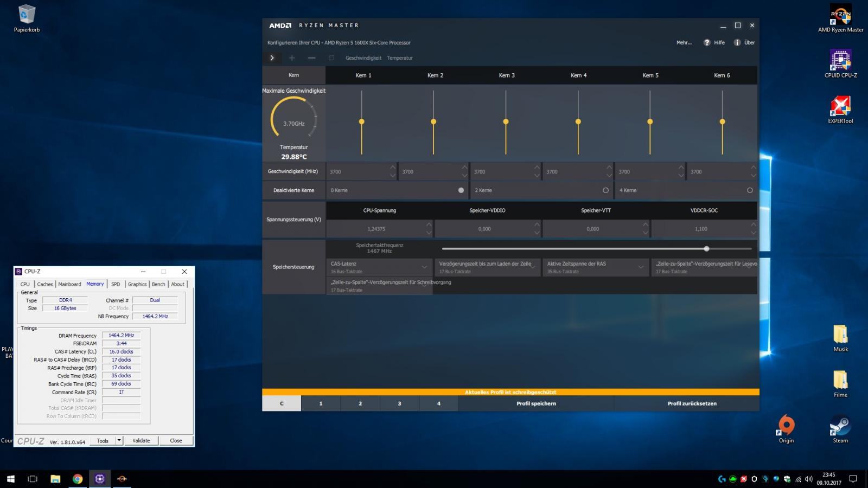
Task: Open the taskbar clock showing 23:45
Action: [x=829, y=479]
